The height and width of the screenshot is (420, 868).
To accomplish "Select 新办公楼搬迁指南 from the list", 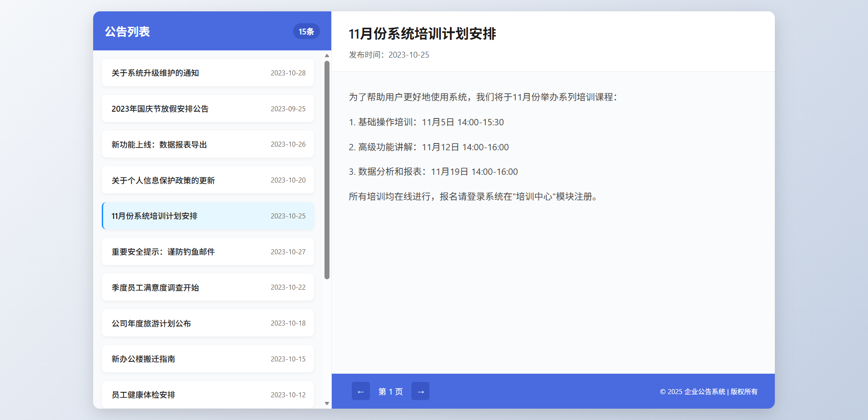I will click(207, 359).
